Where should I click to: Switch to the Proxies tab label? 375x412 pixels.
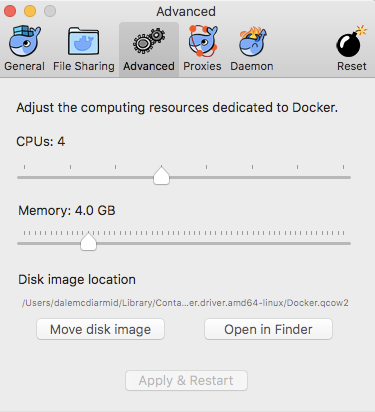pos(202,66)
